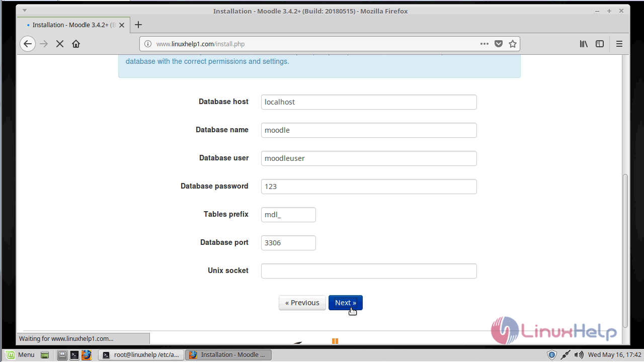This screenshot has width=644, height=362.
Task: Open page actions three-dot menu
Action: (485, 44)
